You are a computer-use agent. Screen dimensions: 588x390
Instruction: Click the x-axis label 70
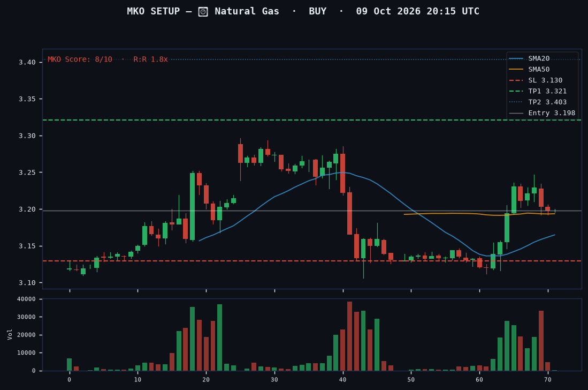click(x=548, y=380)
